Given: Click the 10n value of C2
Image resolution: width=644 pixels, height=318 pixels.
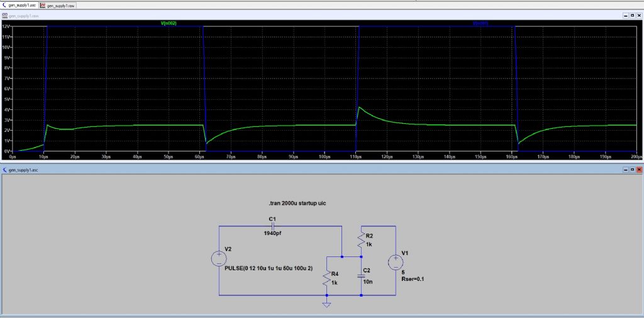Looking at the screenshot, I should 367,282.
